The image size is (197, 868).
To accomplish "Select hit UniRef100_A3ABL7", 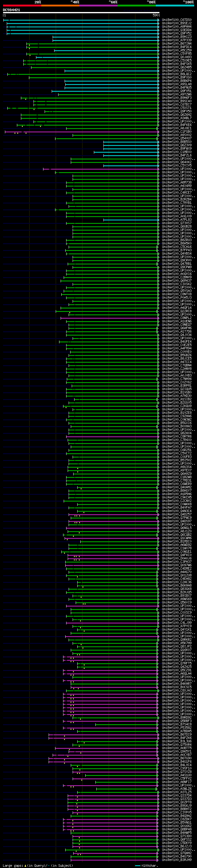I will (x=176, y=118).
